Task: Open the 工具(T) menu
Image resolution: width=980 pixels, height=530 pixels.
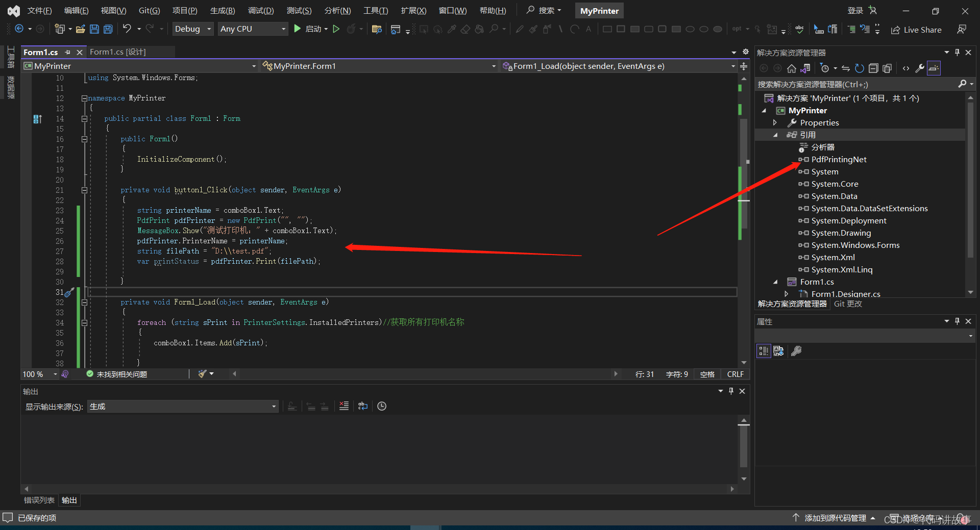Action: click(375, 11)
